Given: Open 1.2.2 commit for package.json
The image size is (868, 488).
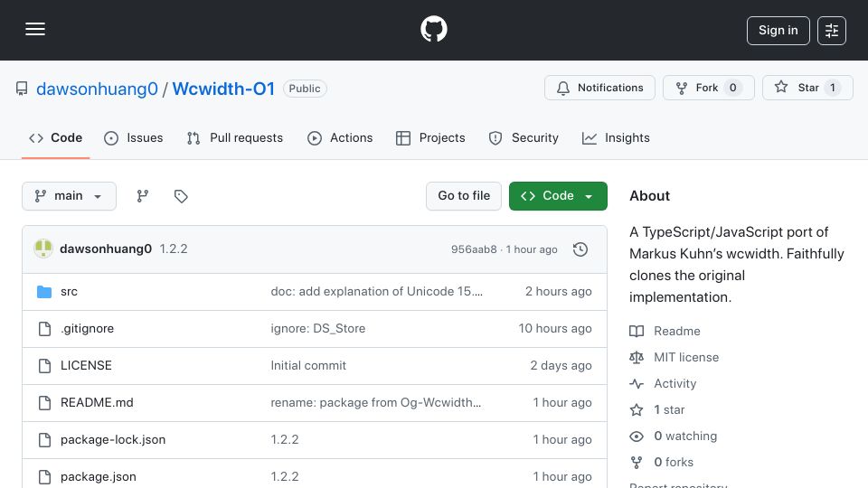Looking at the screenshot, I should (285, 477).
